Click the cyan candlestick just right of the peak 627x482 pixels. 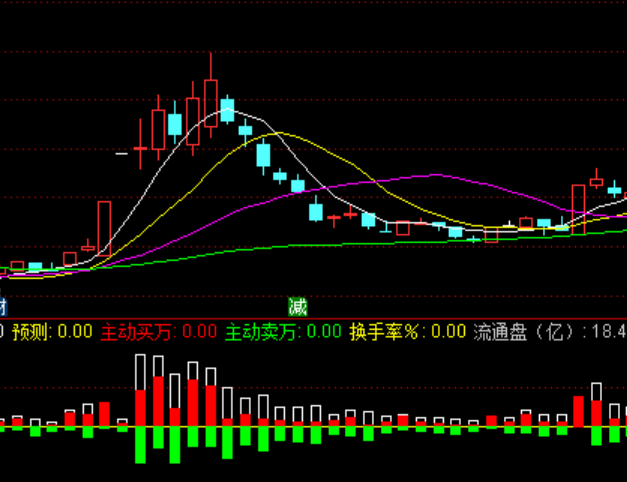227,110
